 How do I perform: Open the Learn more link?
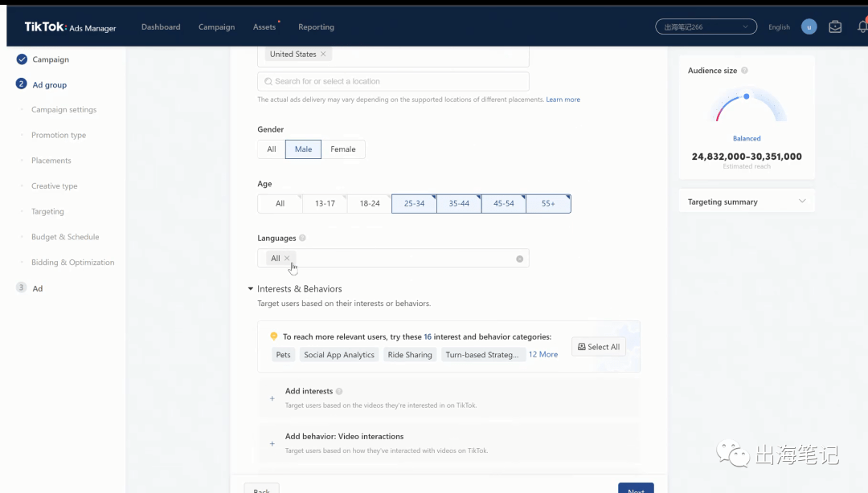[563, 100]
